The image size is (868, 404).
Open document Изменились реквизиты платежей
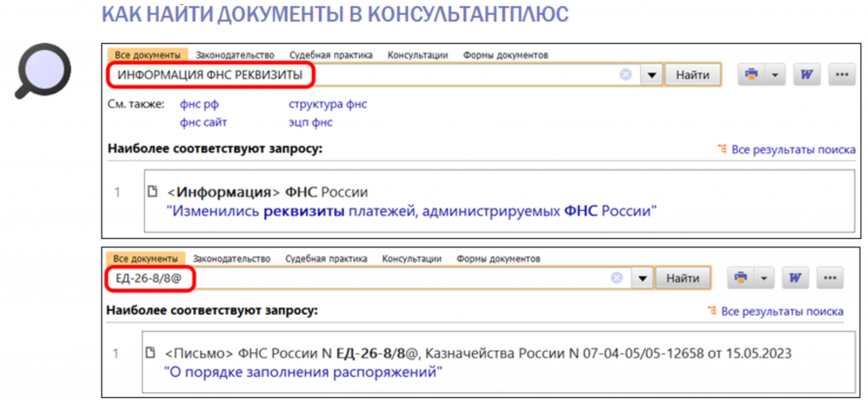(x=412, y=210)
